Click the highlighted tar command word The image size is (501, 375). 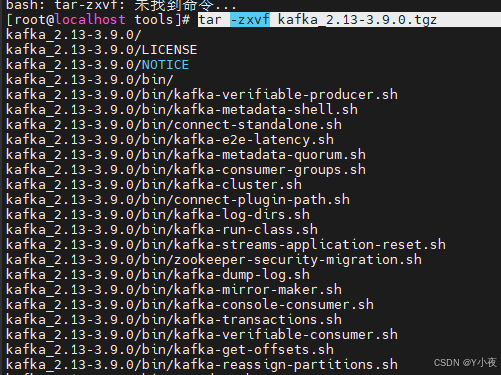pyautogui.click(x=210, y=20)
